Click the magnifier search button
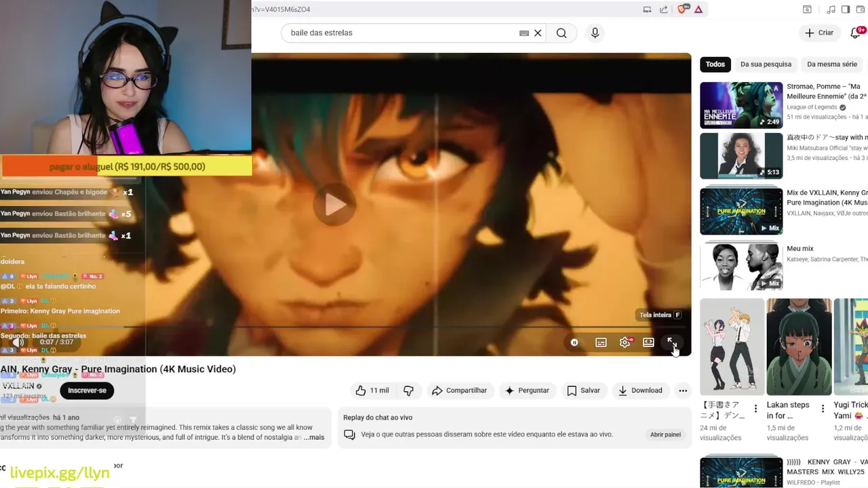 [x=561, y=33]
